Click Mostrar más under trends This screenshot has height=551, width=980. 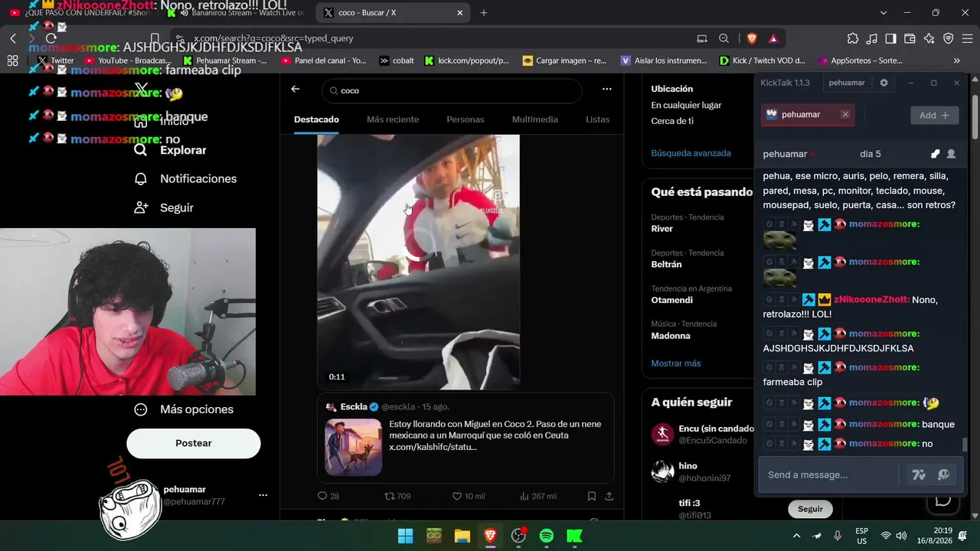click(676, 364)
